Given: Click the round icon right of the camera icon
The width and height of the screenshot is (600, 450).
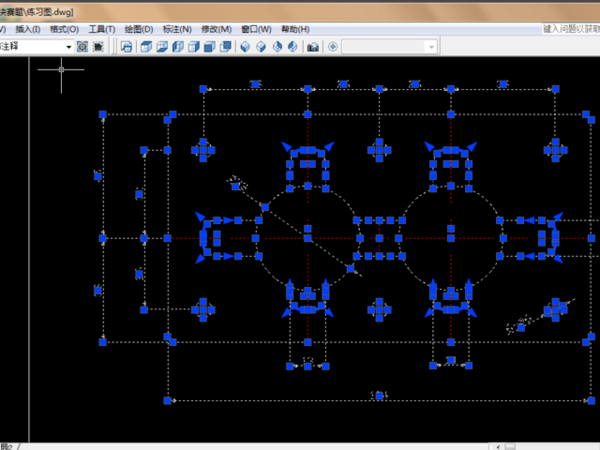Looking at the screenshot, I should 332,47.
